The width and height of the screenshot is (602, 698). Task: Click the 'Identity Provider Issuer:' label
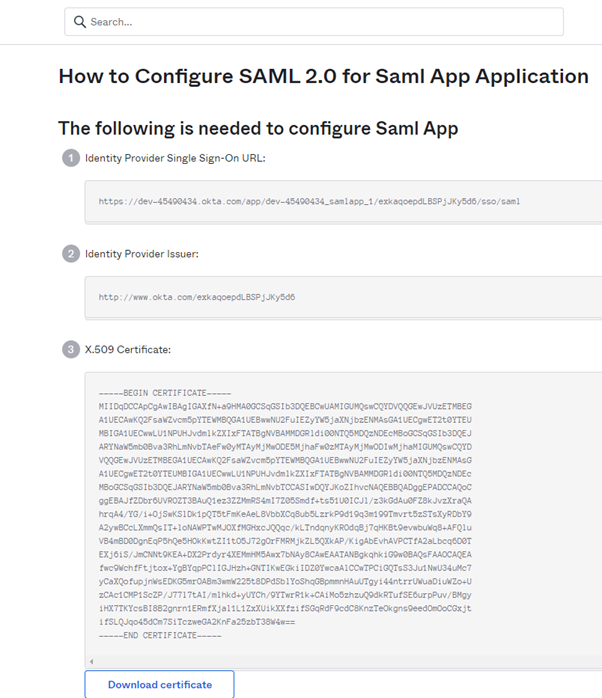[x=142, y=254]
